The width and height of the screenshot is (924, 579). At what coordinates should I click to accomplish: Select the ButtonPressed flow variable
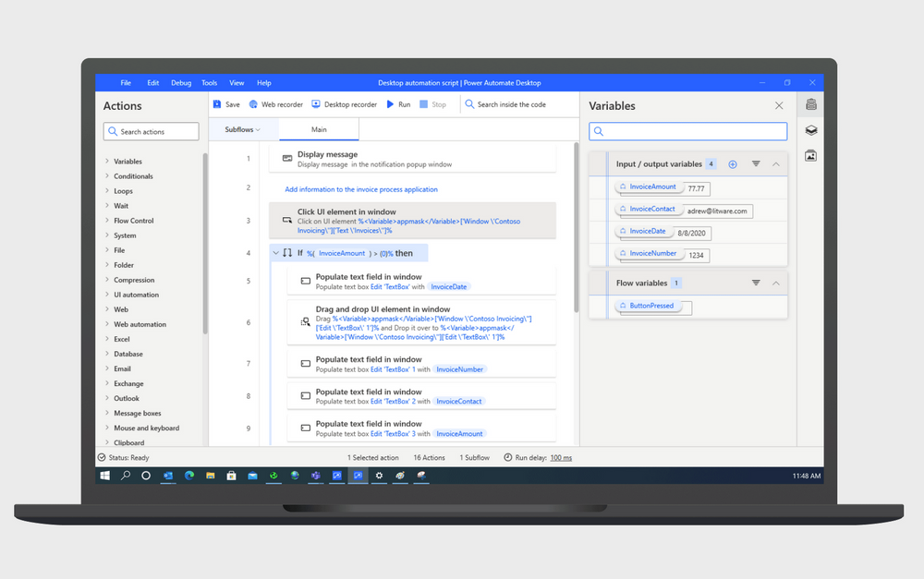[647, 306]
